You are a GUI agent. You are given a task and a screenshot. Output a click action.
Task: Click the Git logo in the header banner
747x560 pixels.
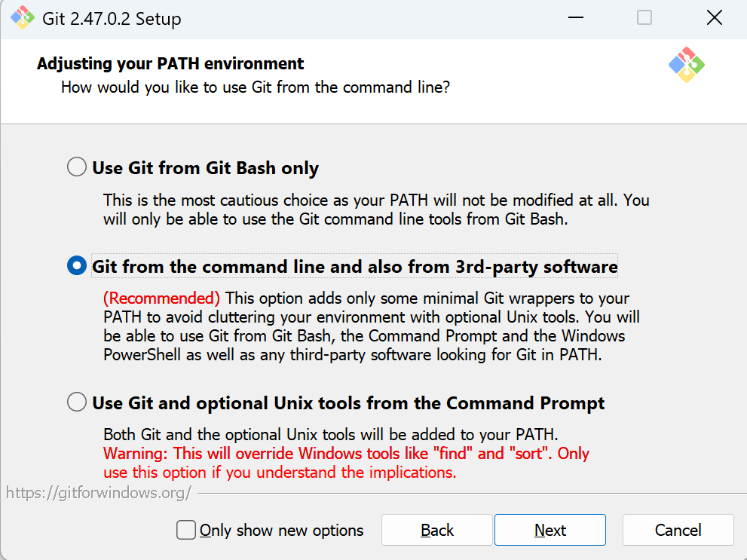tap(686, 65)
